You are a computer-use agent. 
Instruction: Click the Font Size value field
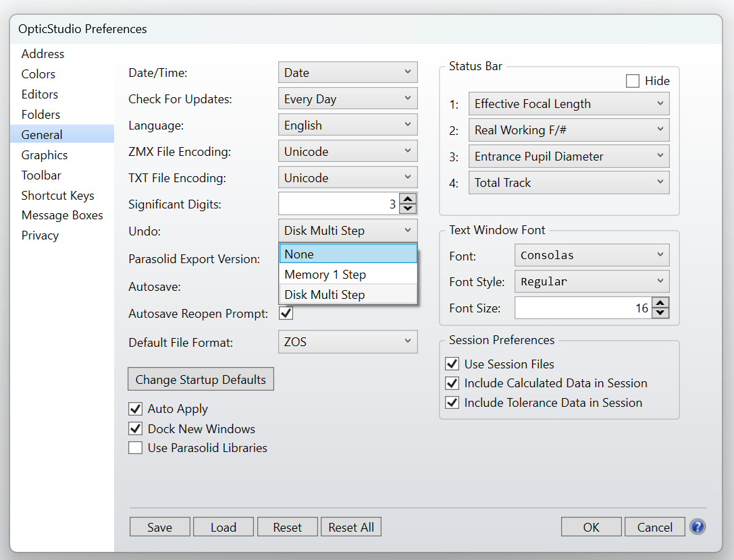click(x=583, y=308)
